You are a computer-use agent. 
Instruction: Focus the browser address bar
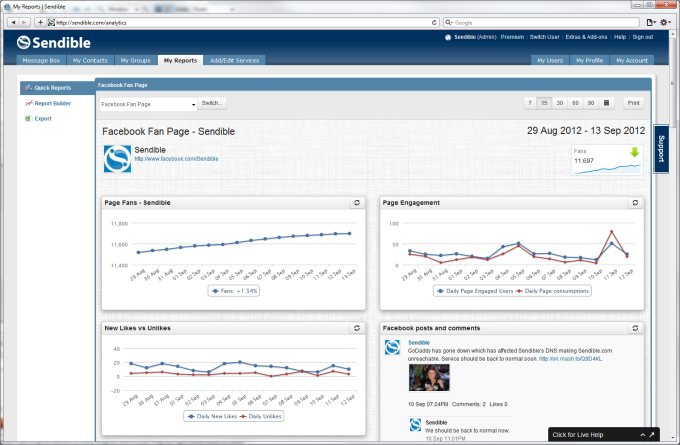(243, 23)
